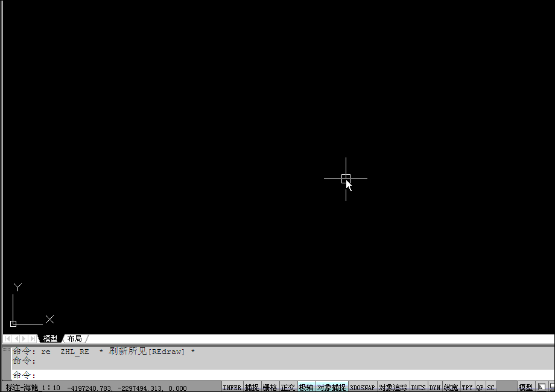Click the coordinates readout in the status bar
The image size is (555, 392).
(127, 388)
